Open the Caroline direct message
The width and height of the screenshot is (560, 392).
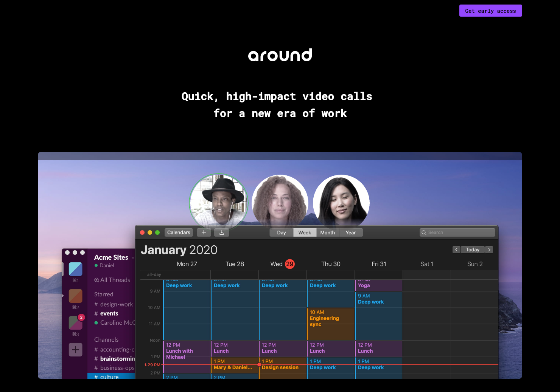[x=115, y=322]
